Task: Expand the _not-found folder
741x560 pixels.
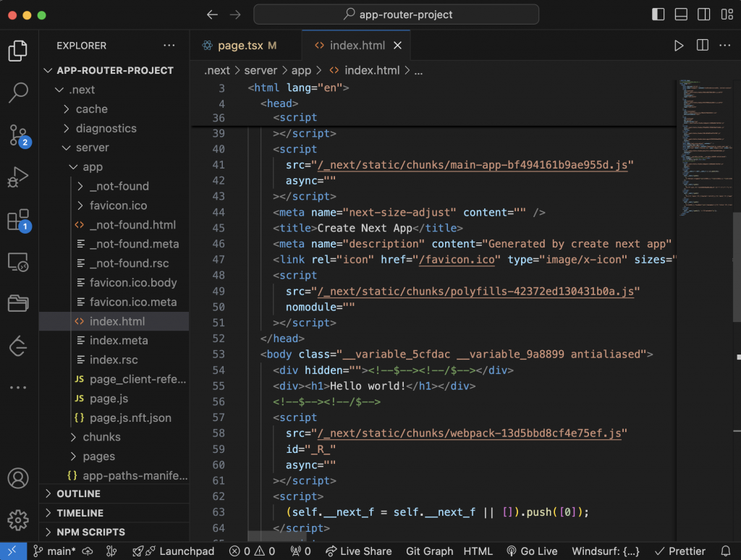Action: pos(114,186)
